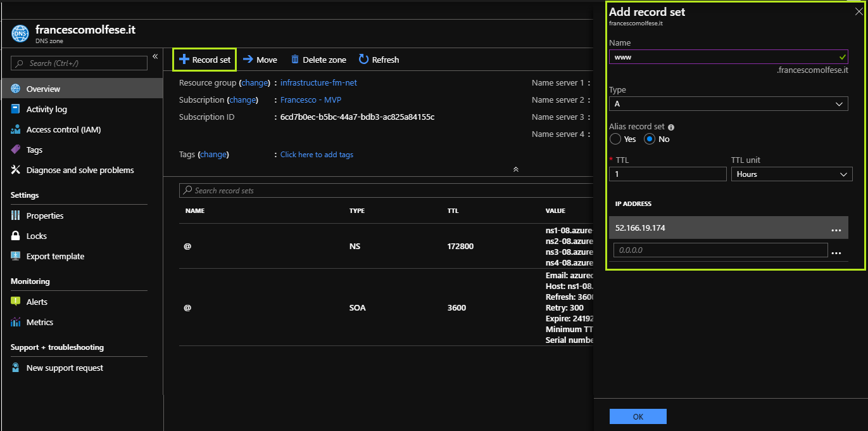Image resolution: width=868 pixels, height=431 pixels.
Task: Click 'Click here to add tags' link
Action: pos(317,155)
